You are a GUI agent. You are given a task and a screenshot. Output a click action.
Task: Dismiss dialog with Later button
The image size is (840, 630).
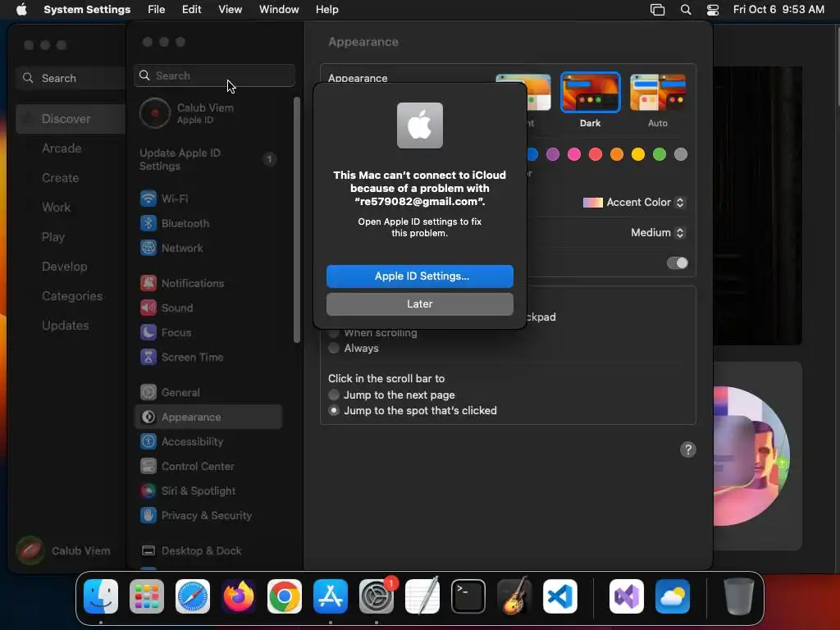420,304
